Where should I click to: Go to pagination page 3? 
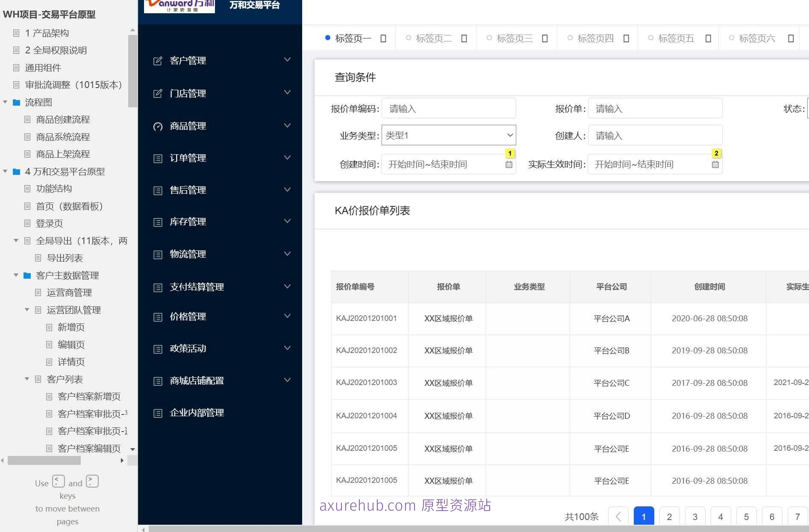695,516
